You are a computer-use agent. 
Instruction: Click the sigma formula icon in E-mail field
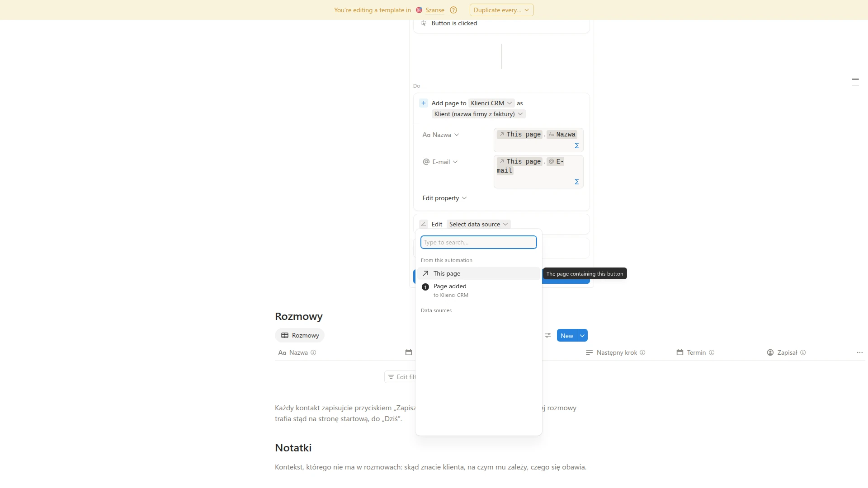click(576, 182)
